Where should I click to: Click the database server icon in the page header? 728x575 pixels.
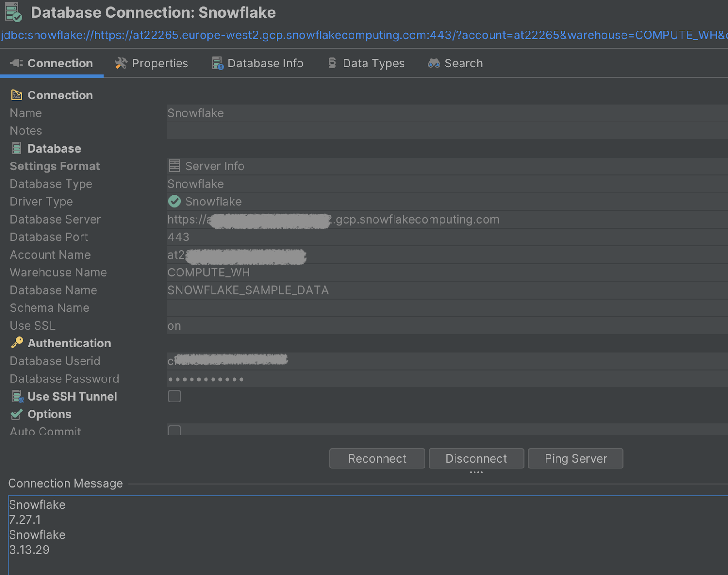point(13,12)
